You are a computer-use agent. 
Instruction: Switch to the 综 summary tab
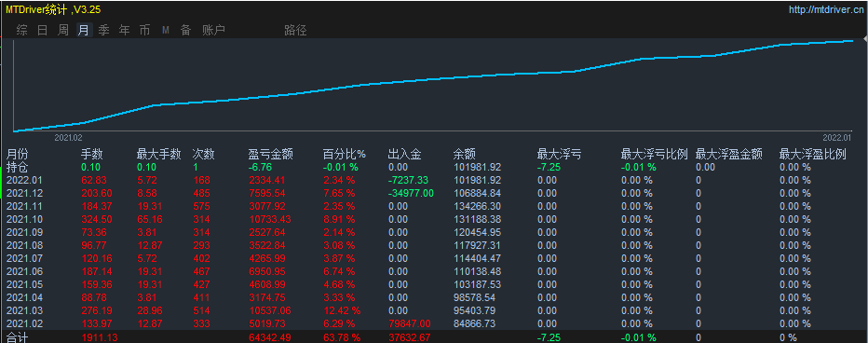pos(22,31)
